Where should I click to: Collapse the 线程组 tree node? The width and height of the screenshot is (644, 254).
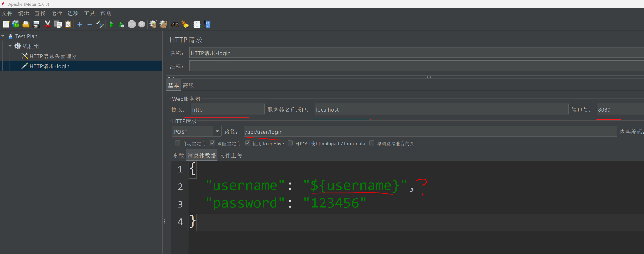(x=10, y=46)
